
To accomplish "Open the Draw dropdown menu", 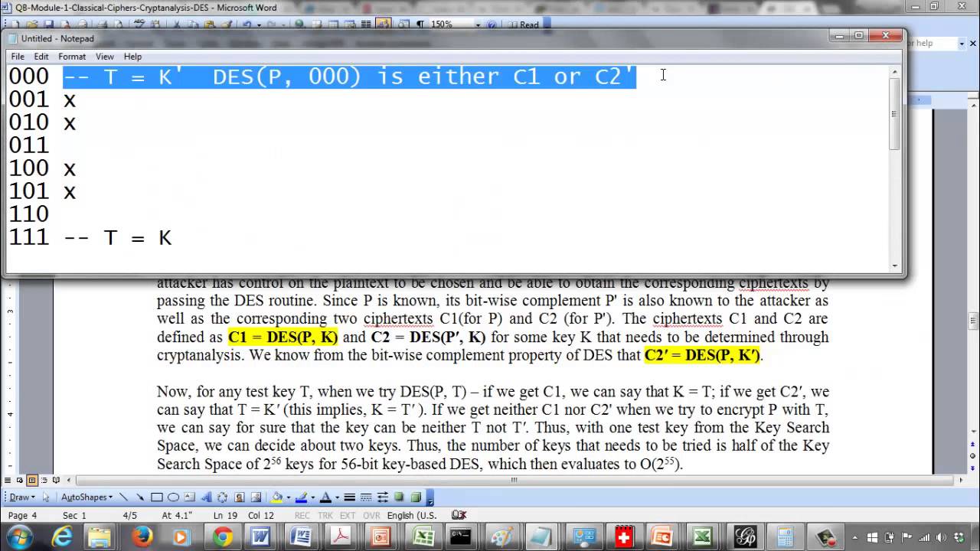I will [x=21, y=497].
